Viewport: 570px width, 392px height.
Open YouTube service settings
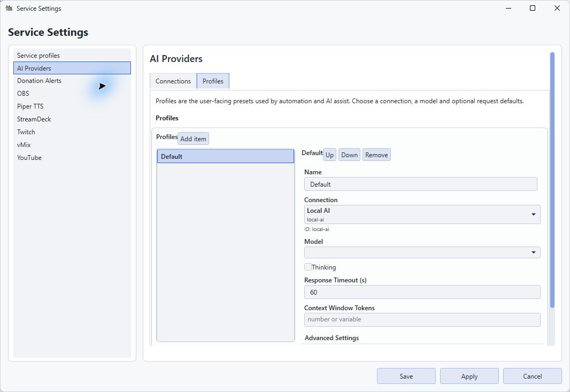[72, 157]
